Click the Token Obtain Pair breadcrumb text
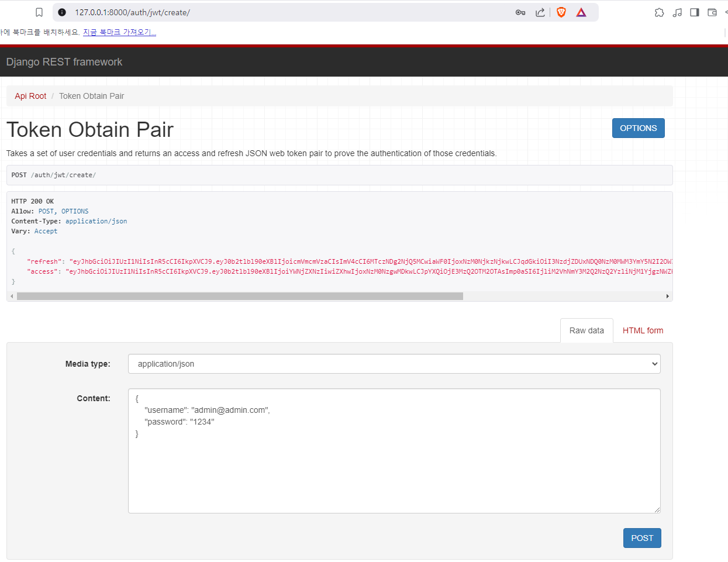The image size is (728, 562). [92, 96]
